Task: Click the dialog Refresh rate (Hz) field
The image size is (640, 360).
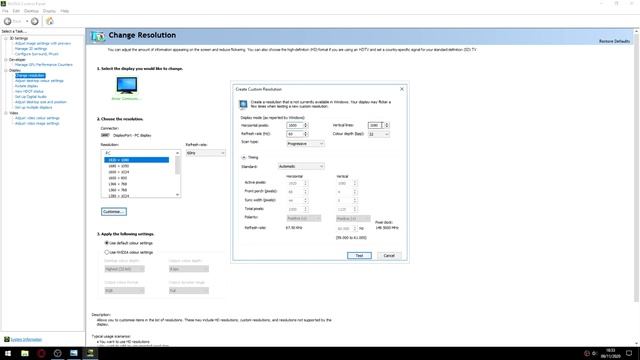Action: (295, 134)
